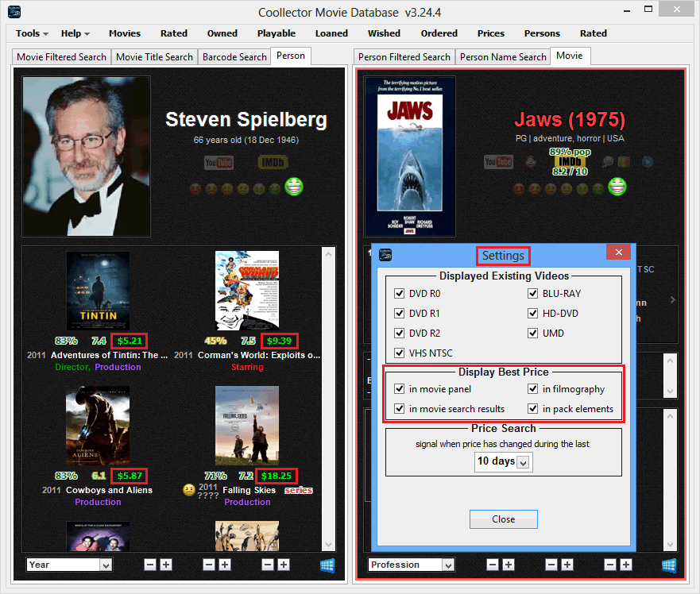This screenshot has width=700, height=594.
Task: Click the box icon in Jaws panel
Action: (x=624, y=161)
